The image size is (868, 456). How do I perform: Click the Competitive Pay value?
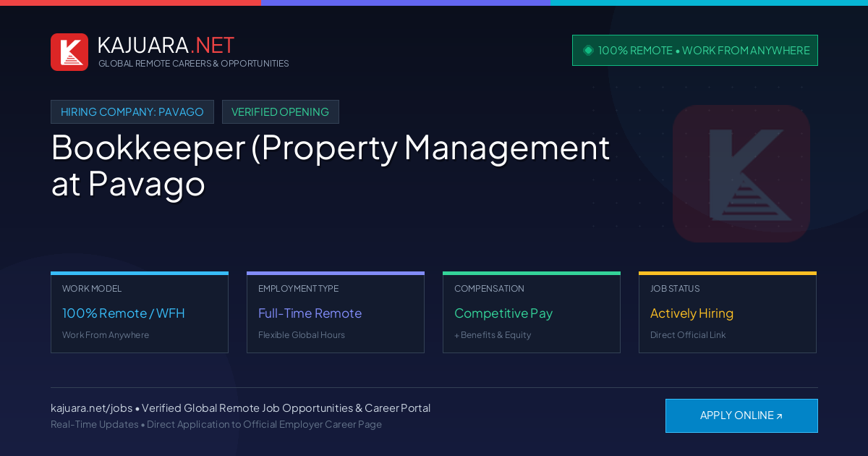coord(503,313)
